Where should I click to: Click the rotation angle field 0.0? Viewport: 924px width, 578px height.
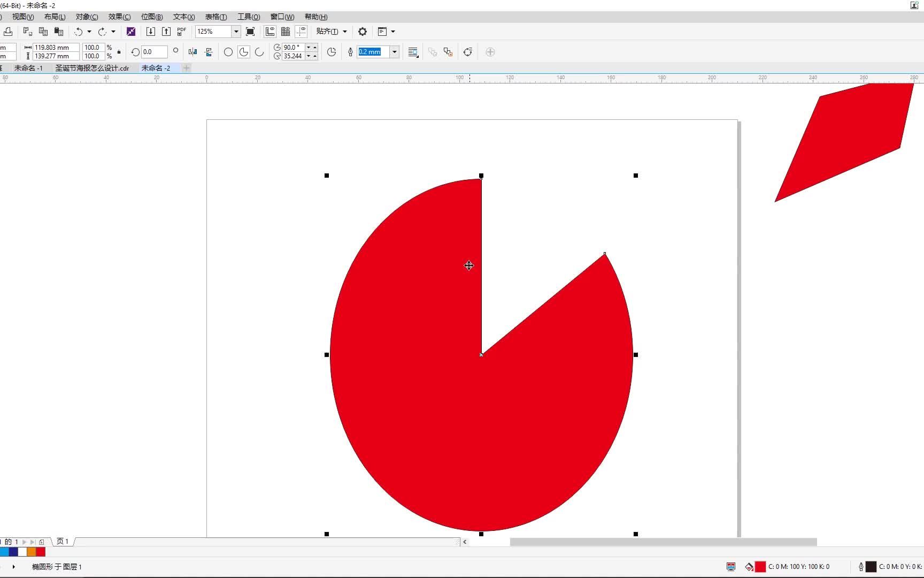[155, 52]
